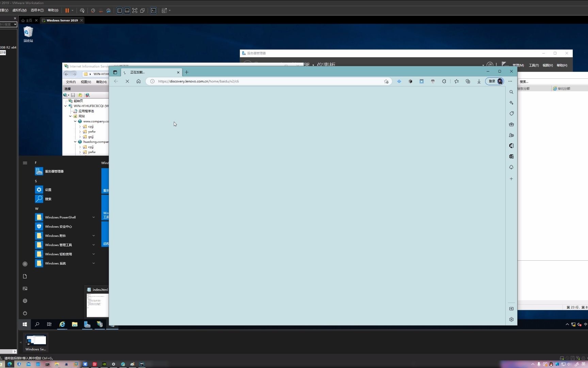Click the VMware pause virtual machine button

(67, 11)
